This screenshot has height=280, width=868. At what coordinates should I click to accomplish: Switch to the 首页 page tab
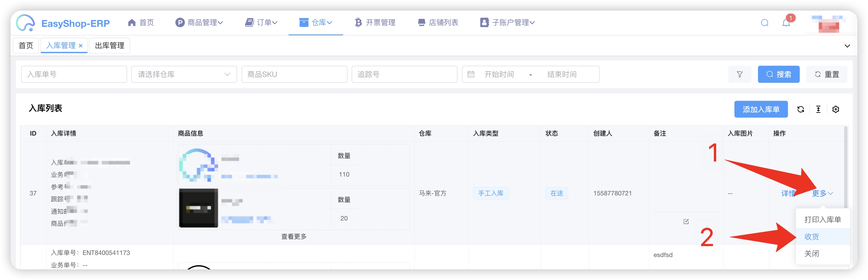tap(26, 46)
